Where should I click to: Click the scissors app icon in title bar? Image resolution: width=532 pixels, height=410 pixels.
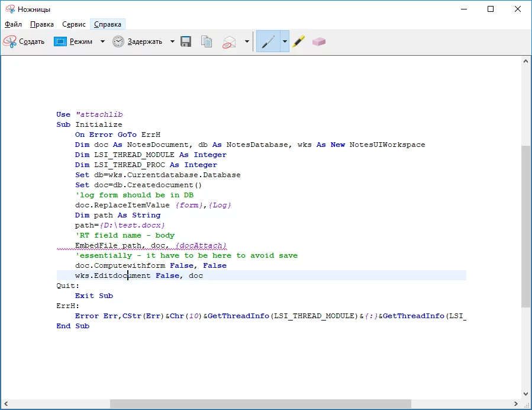[x=9, y=9]
